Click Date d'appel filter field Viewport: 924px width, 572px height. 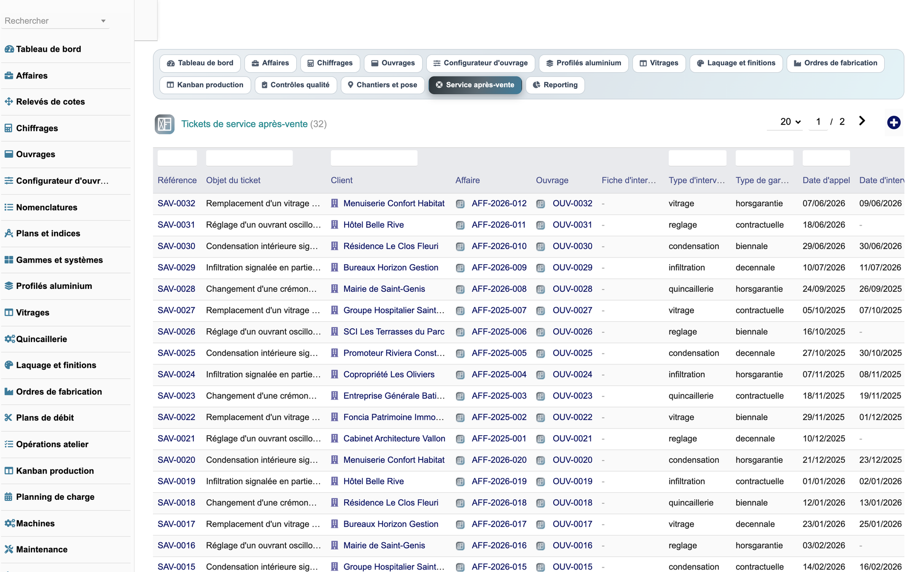pyautogui.click(x=826, y=158)
